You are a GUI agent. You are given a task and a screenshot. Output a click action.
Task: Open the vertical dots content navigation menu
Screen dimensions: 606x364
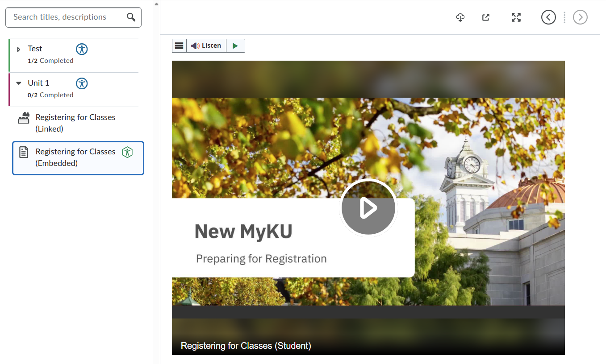coord(564,17)
